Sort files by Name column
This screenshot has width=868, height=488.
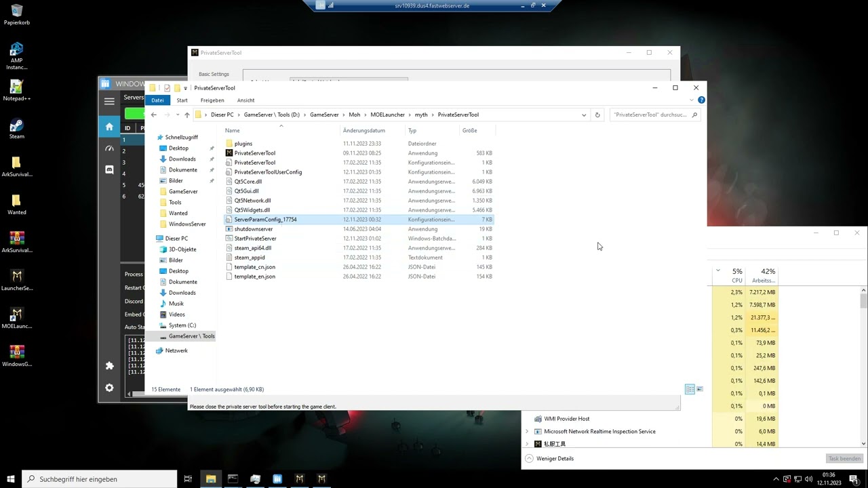pyautogui.click(x=280, y=130)
